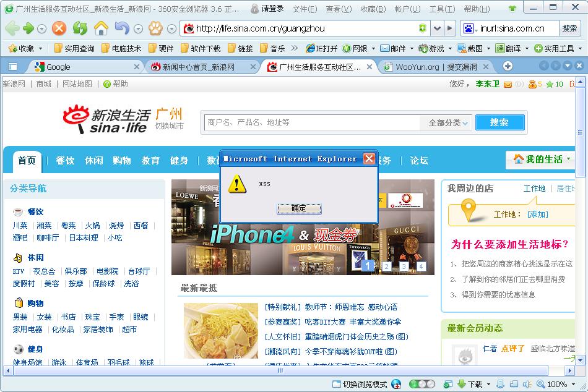The width and height of the screenshot is (588, 392).
Task: Click the 帮助 help link with icon
Action: point(116,84)
